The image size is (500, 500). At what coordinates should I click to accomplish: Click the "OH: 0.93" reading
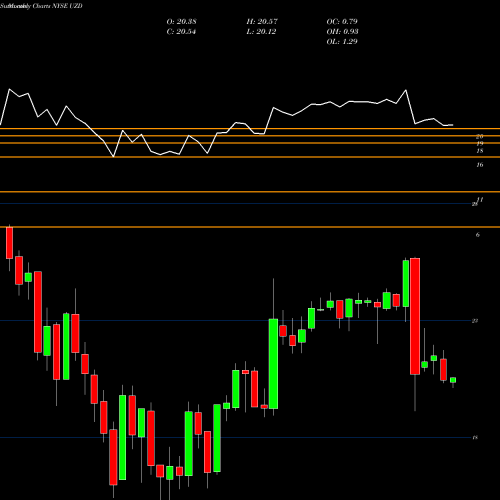pos(342,32)
